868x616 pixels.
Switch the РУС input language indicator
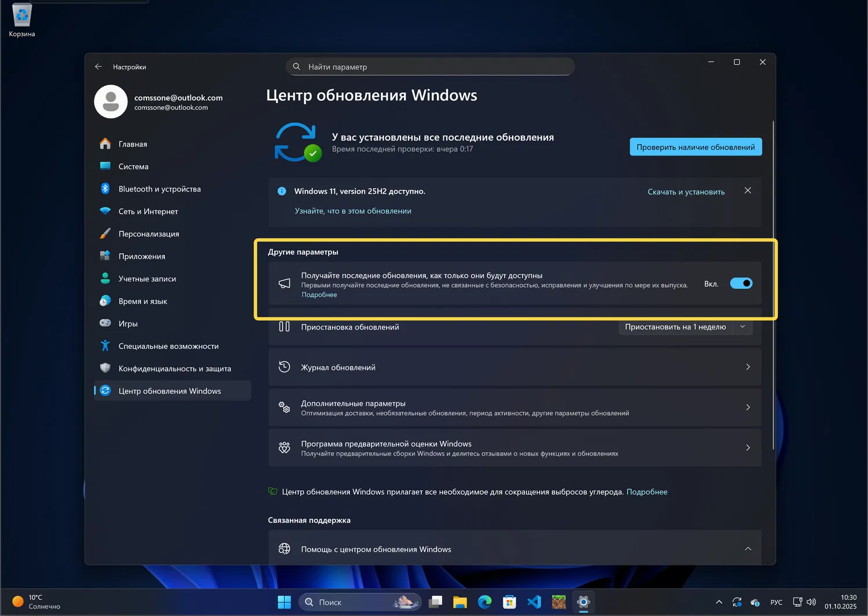776,602
